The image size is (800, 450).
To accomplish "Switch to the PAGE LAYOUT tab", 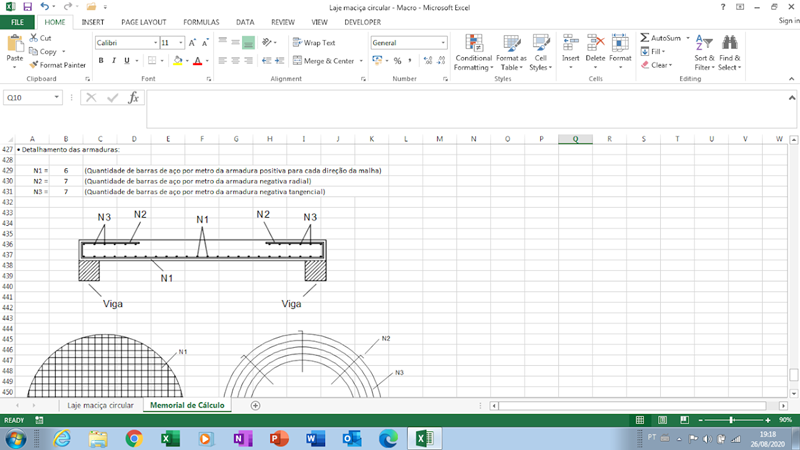I will pyautogui.click(x=143, y=22).
